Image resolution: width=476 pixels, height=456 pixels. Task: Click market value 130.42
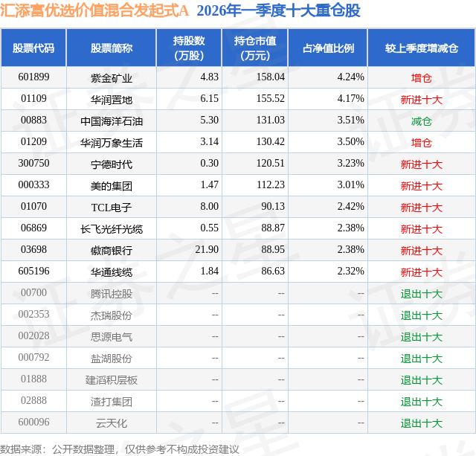tap(271, 142)
